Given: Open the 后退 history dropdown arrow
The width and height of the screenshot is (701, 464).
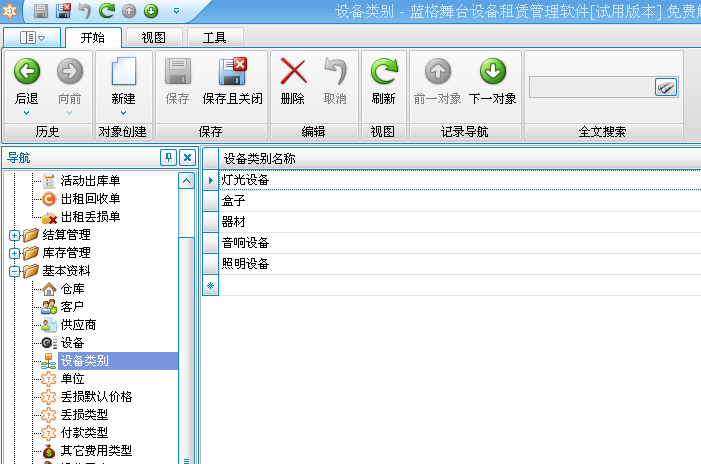Looking at the screenshot, I should click(x=27, y=113).
